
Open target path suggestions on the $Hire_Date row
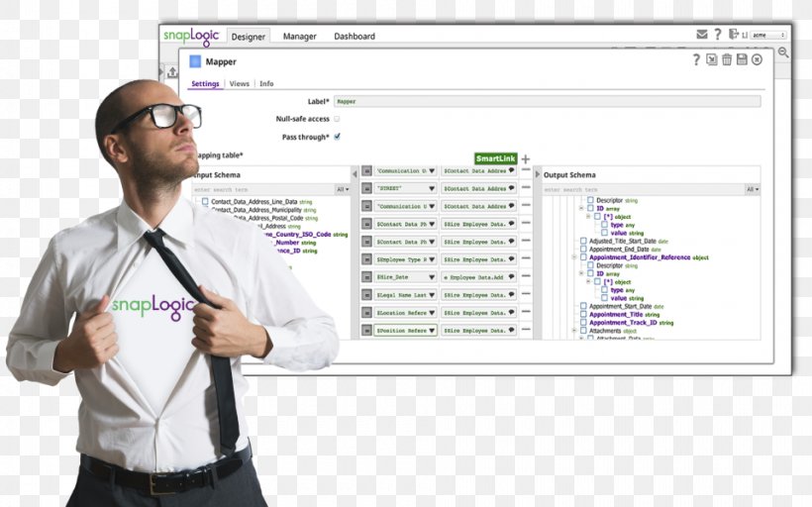(x=512, y=276)
